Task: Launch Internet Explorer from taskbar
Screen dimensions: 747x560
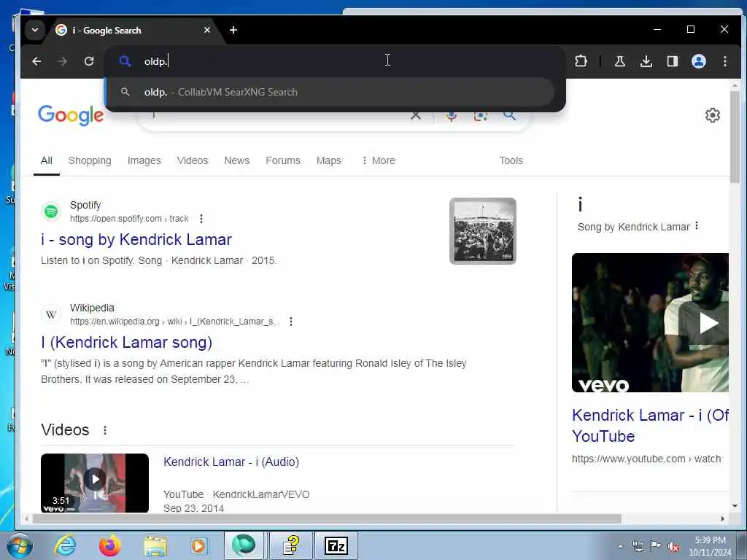Action: pyautogui.click(x=65, y=545)
